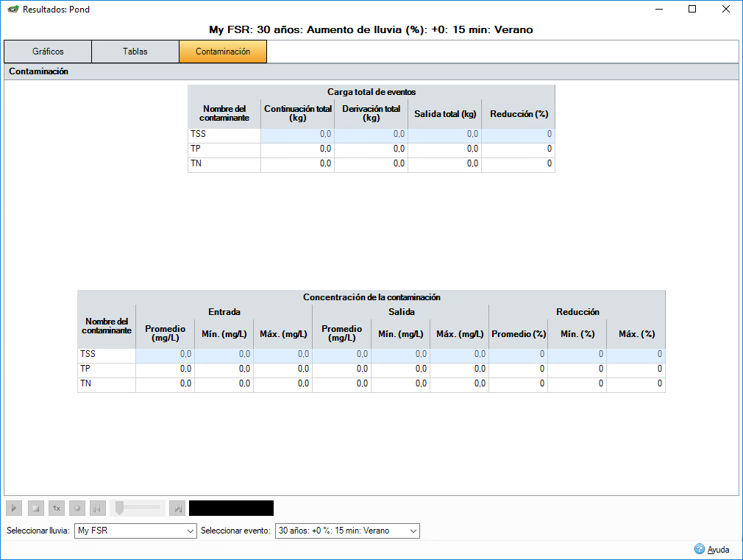Click Nombre del contaminante header in Concentración table
743x560 pixels.
[x=107, y=326]
